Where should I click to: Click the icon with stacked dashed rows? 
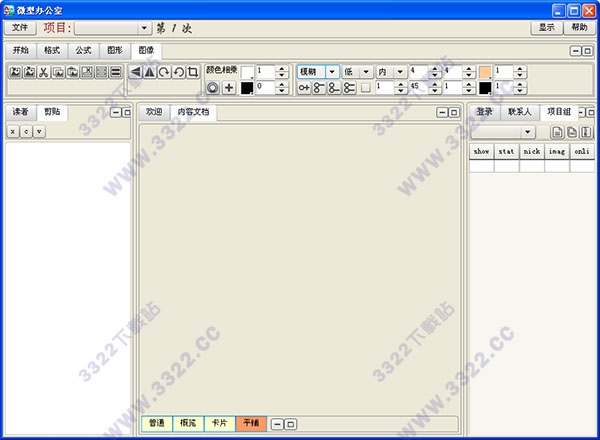[101, 72]
